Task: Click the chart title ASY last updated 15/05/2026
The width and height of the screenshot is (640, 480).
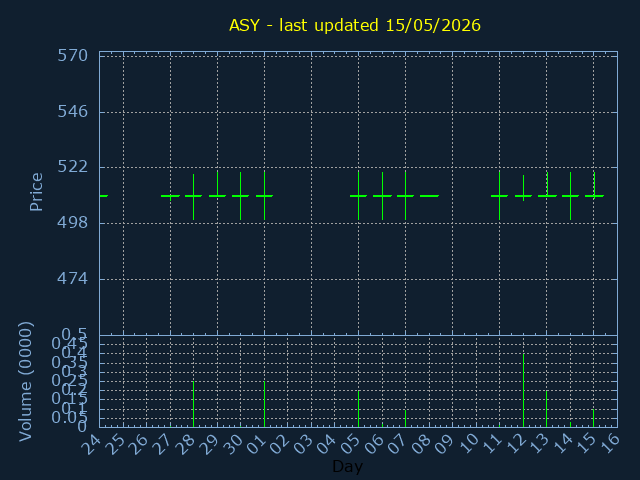Action: click(x=355, y=25)
